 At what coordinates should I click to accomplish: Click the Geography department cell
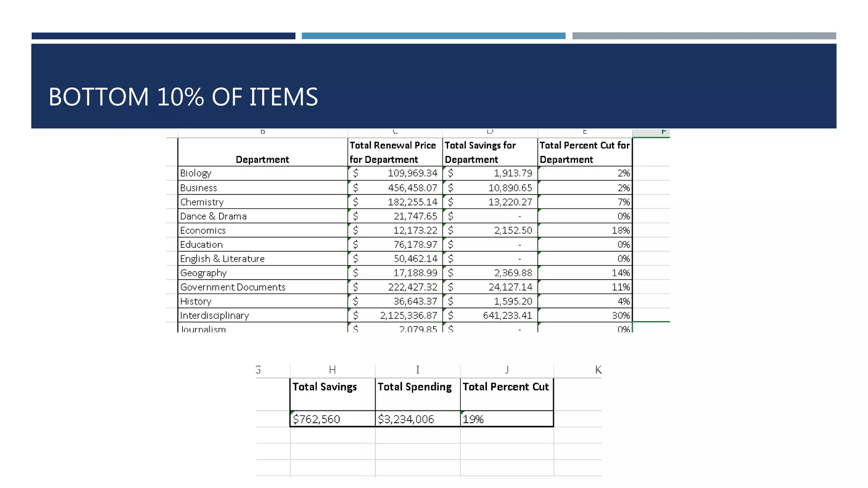click(262, 273)
